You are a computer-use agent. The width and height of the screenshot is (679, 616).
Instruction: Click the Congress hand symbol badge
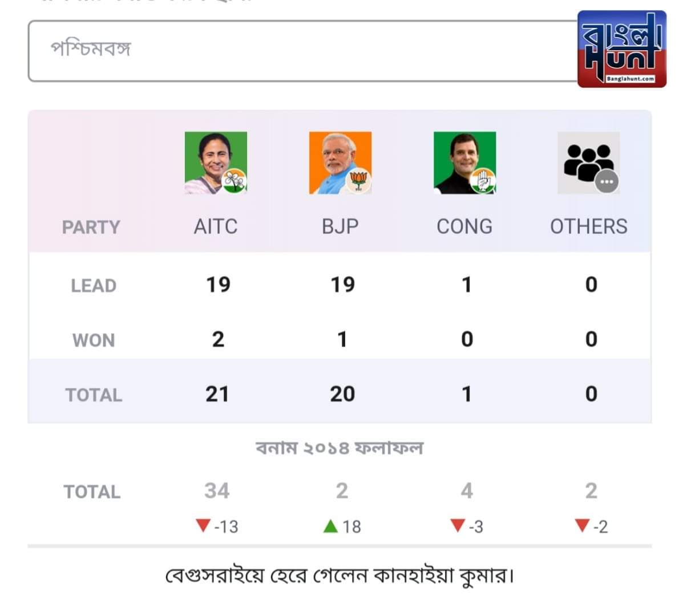pos(483,180)
